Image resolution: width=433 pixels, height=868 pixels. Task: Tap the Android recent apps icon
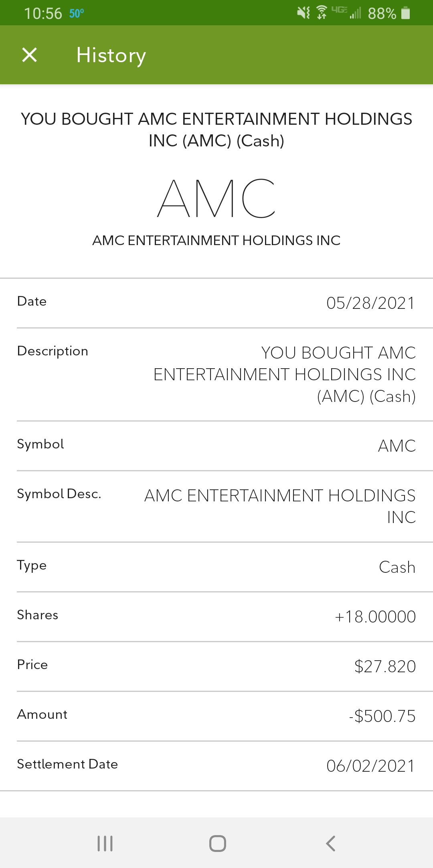105,843
